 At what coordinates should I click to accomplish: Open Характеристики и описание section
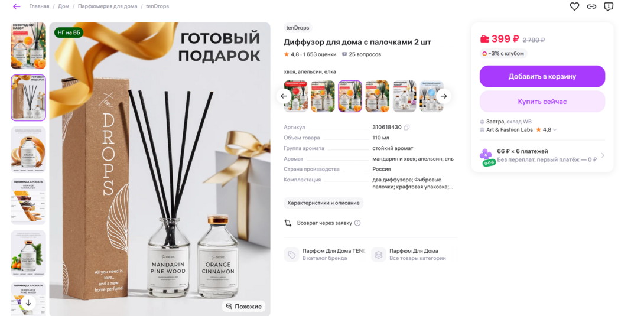(324, 203)
